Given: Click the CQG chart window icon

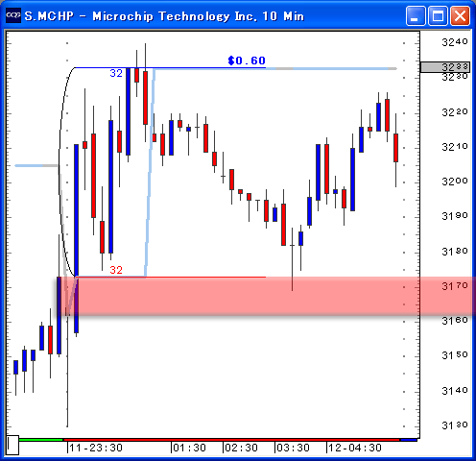Looking at the screenshot, I should (x=13, y=15).
